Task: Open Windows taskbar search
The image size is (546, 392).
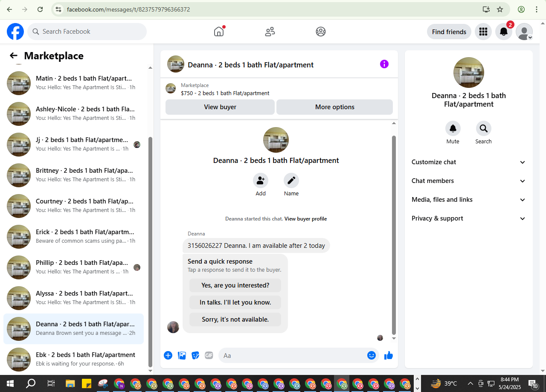Action: 31,383
